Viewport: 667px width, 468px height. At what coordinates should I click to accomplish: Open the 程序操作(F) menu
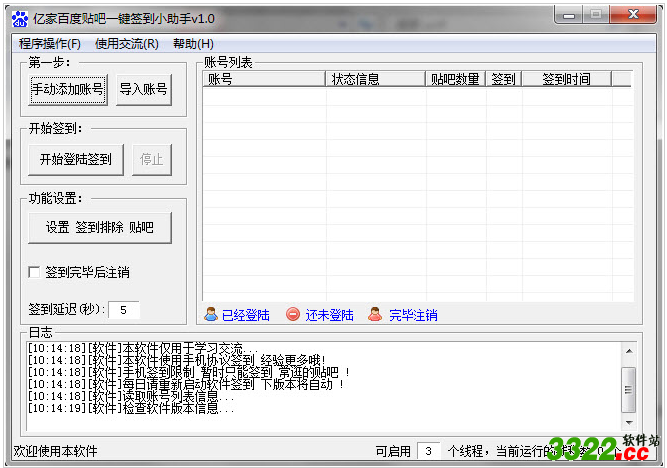[50, 43]
